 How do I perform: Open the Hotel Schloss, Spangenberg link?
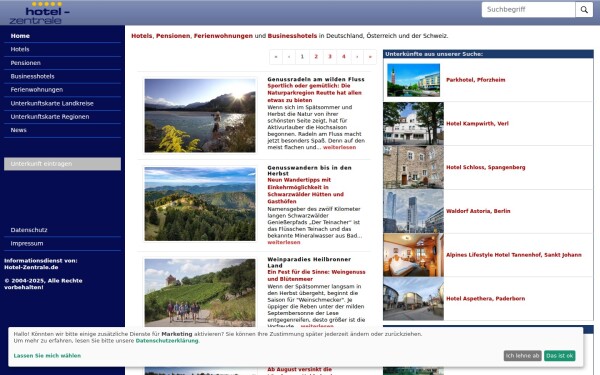pos(486,167)
